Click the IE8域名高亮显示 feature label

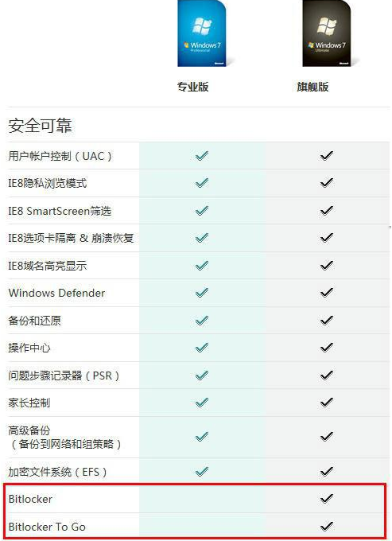pos(48,266)
